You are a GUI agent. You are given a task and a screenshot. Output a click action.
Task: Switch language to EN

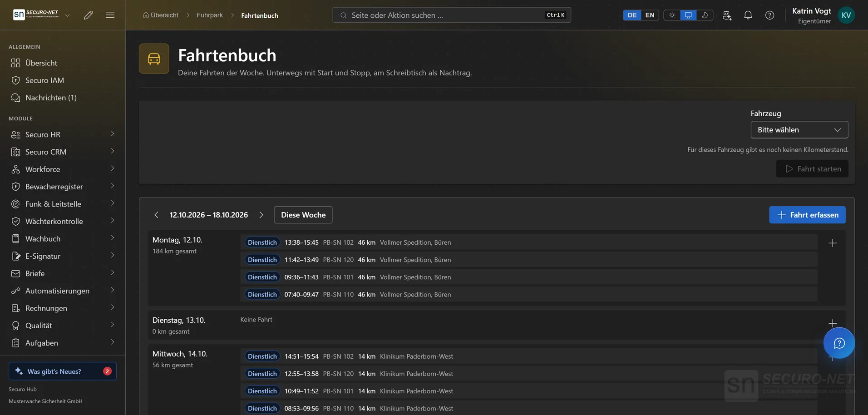click(x=650, y=15)
